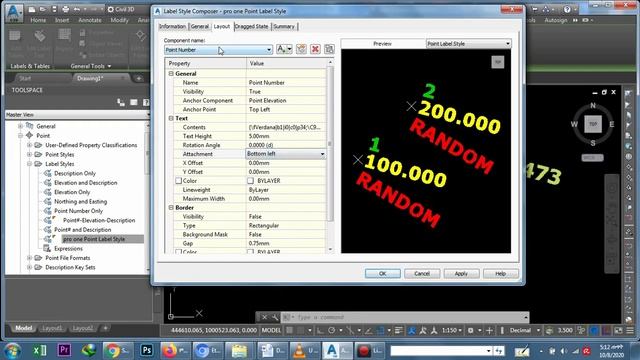Click the Contents value cell
This screenshot has width=640, height=360.
[286, 127]
